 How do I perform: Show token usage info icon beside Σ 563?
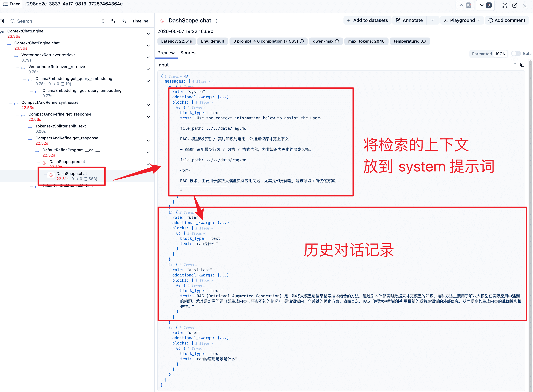coord(302,41)
